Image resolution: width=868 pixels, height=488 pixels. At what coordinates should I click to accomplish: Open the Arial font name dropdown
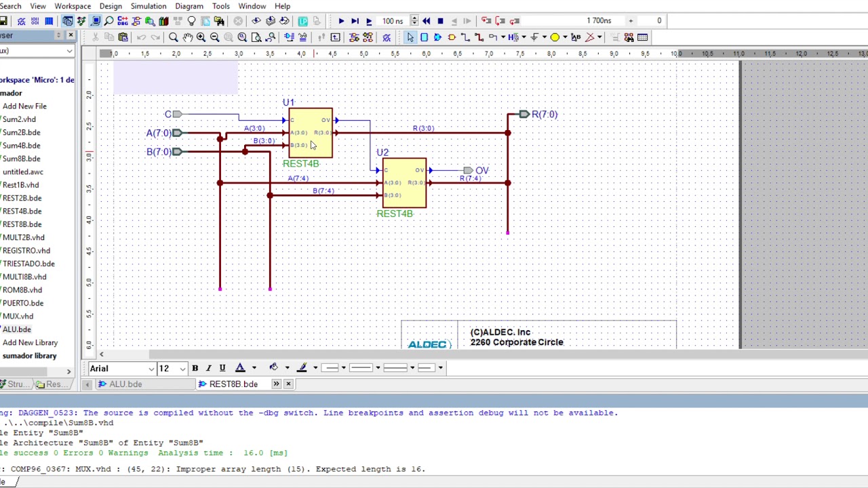pos(151,369)
